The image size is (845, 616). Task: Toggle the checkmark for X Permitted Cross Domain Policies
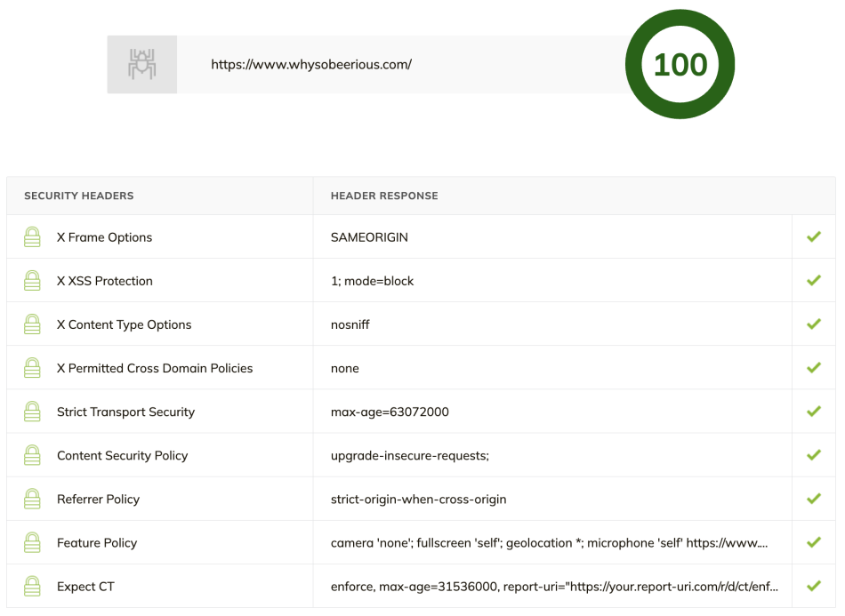click(813, 367)
